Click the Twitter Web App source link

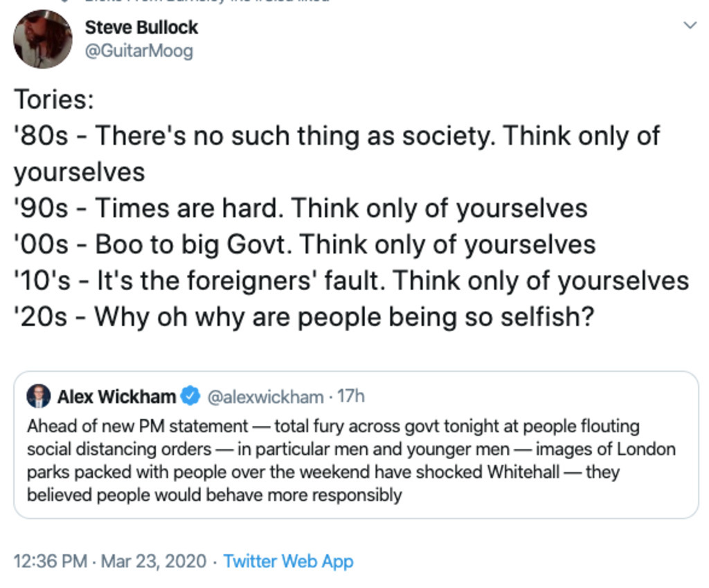click(x=288, y=561)
